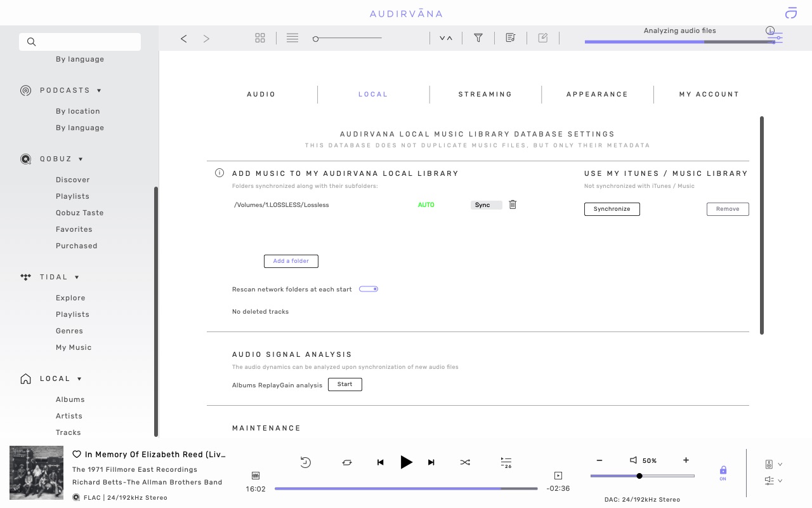Start Albums ReplayGain analysis

[345, 384]
